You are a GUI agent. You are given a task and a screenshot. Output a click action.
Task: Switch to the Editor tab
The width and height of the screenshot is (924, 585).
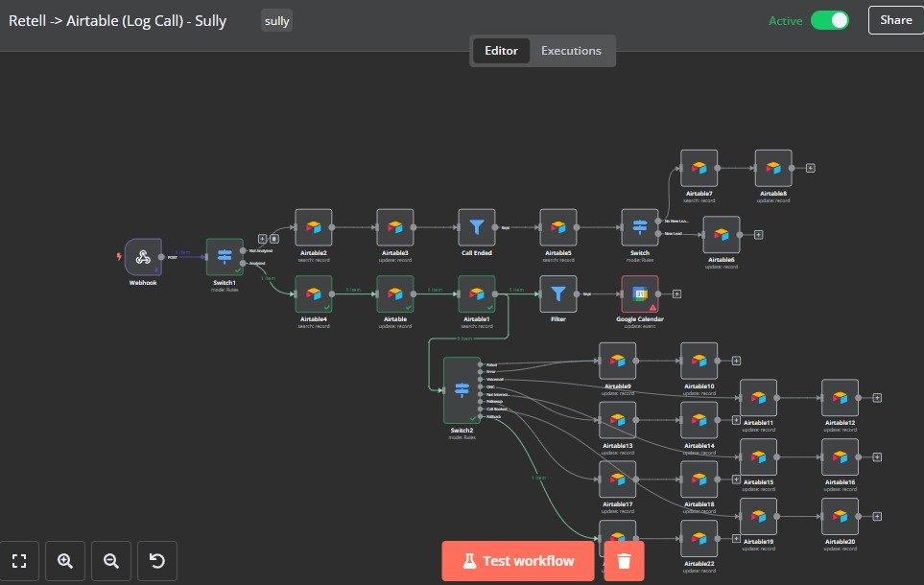click(501, 51)
